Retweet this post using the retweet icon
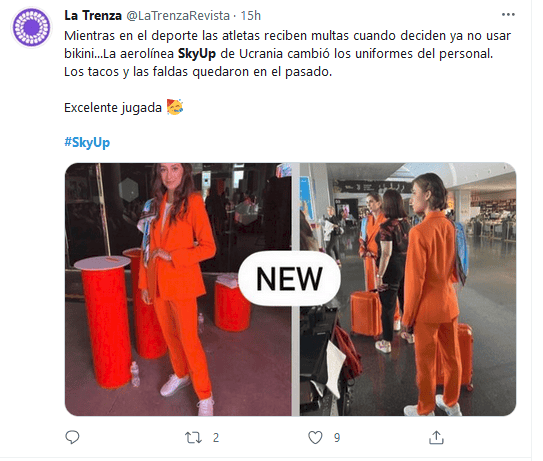Image resolution: width=543 pixels, height=461 pixels. (193, 438)
